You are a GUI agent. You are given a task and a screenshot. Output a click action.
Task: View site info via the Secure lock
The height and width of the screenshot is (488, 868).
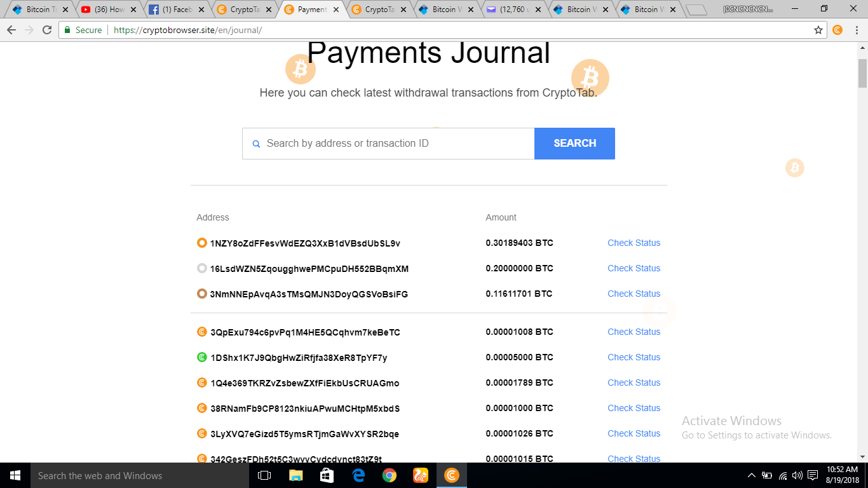click(83, 30)
